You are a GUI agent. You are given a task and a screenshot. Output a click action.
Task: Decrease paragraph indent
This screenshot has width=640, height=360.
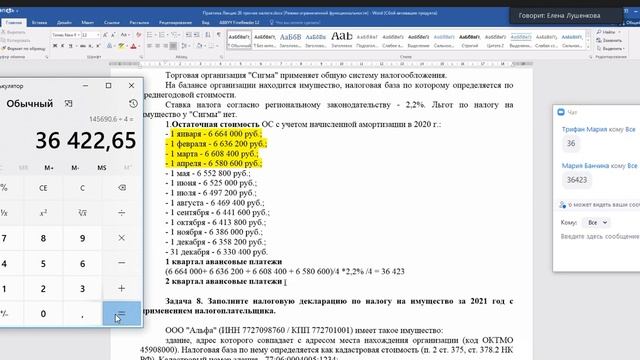tap(188, 35)
